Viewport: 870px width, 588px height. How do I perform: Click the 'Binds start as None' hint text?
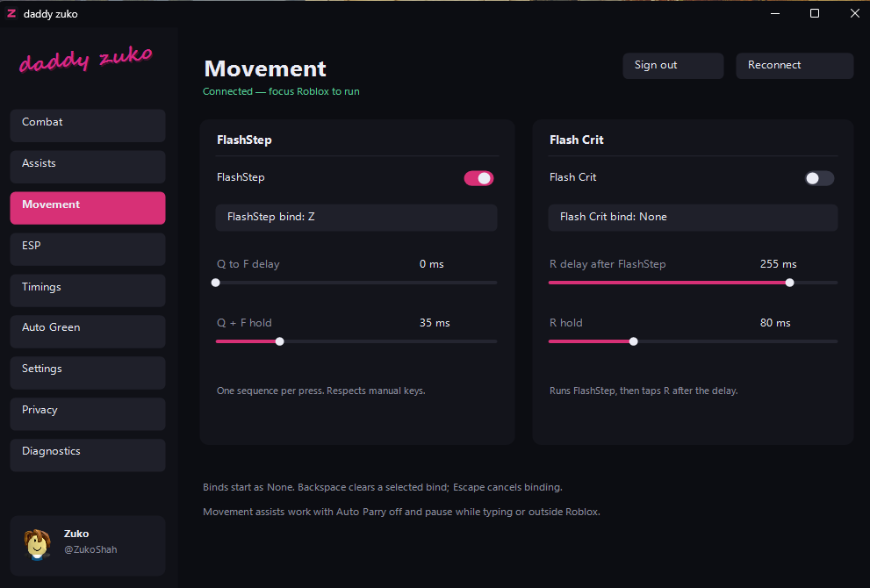coord(382,488)
